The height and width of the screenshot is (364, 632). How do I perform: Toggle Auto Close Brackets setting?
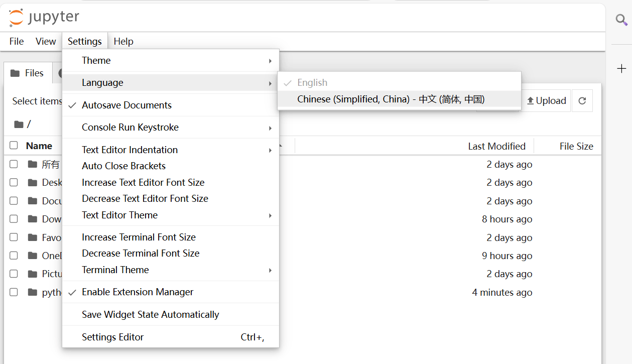(x=171, y=166)
